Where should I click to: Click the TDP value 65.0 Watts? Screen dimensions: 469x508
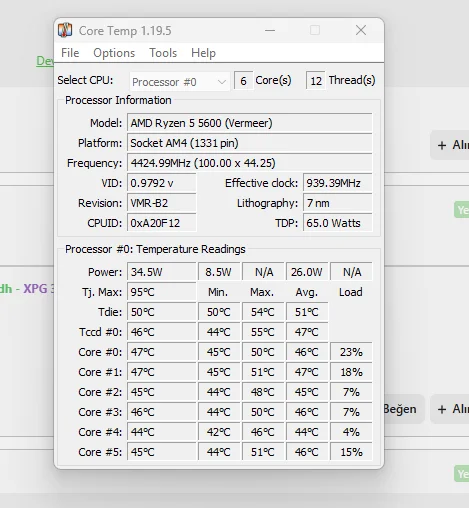337,223
